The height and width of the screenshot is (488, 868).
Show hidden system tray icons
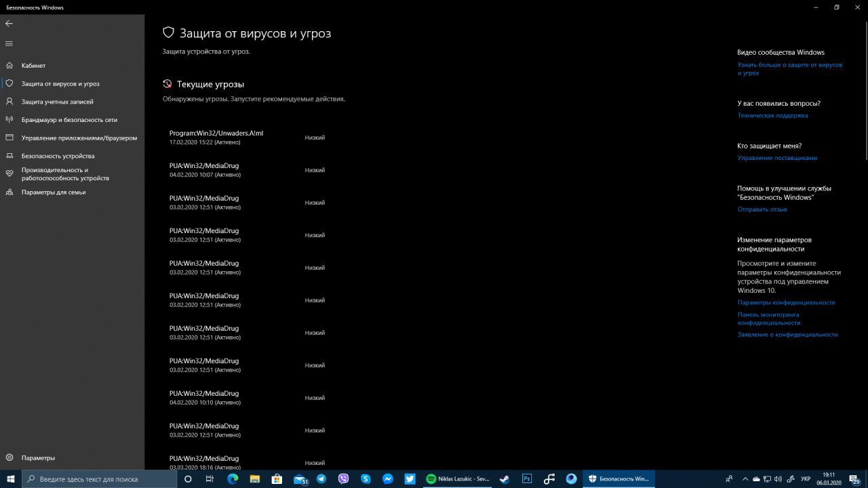pos(746,479)
